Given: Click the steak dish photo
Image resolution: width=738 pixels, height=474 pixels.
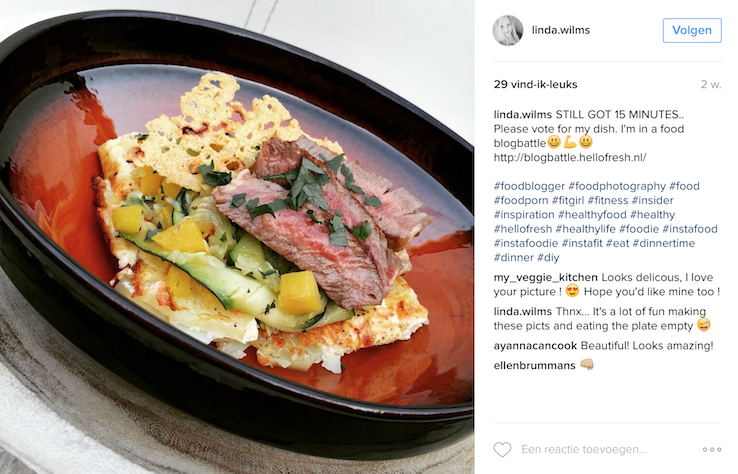Looking at the screenshot, I should [237, 237].
